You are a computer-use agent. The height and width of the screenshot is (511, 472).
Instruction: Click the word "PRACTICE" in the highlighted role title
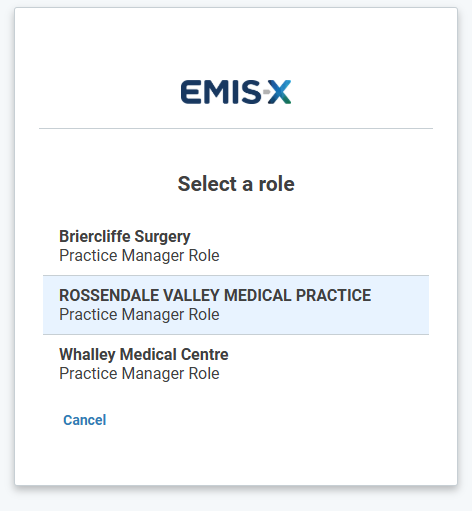click(x=333, y=295)
